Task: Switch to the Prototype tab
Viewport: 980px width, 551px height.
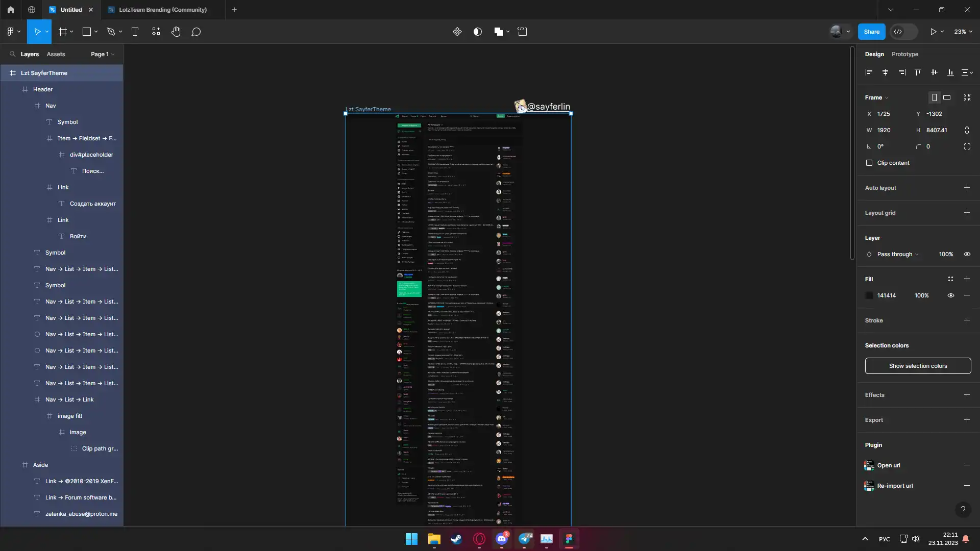Action: click(x=904, y=54)
